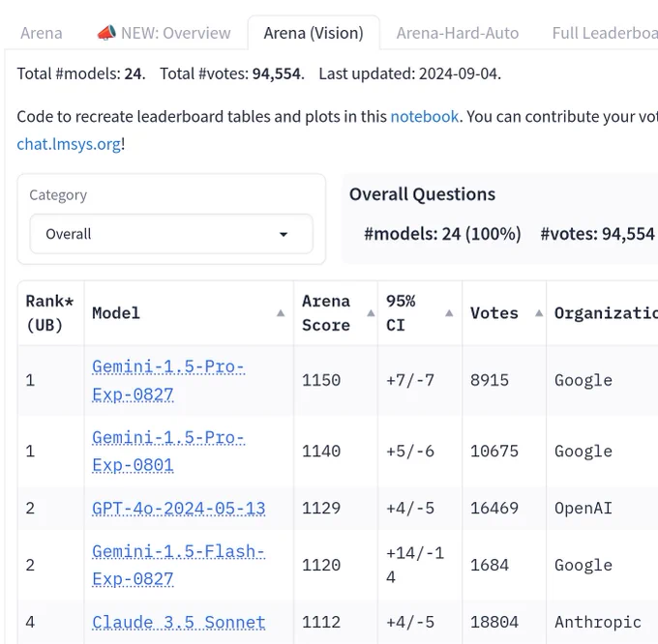Visit the chat.lmsys.org link
The width and height of the screenshot is (658, 644).
coord(70,144)
